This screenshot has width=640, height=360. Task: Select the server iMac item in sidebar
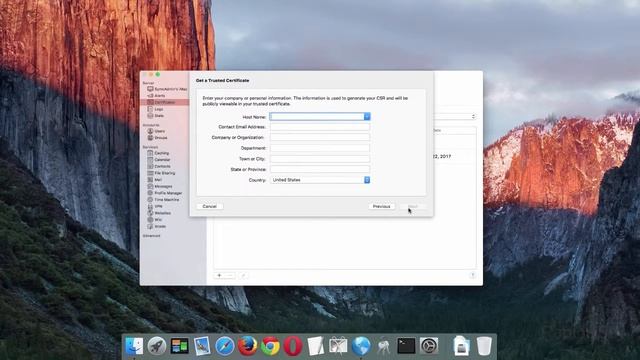[167, 89]
